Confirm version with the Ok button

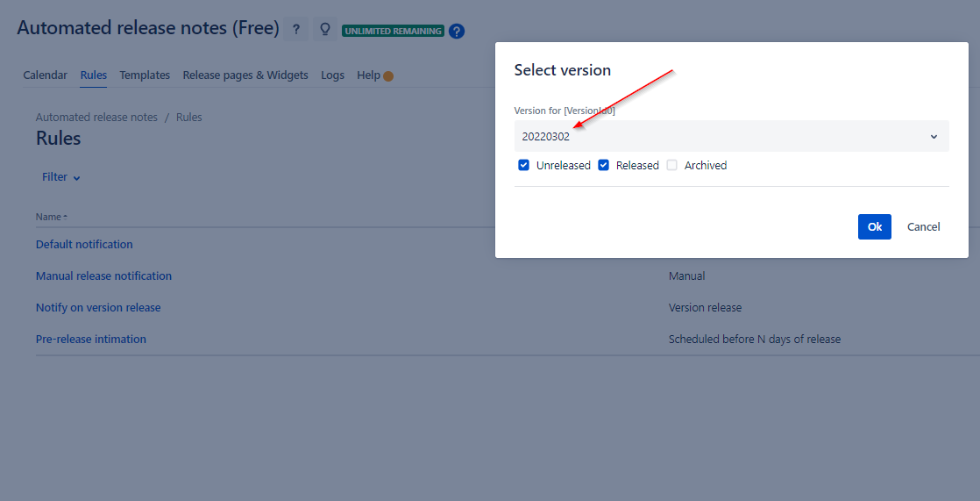tap(874, 226)
